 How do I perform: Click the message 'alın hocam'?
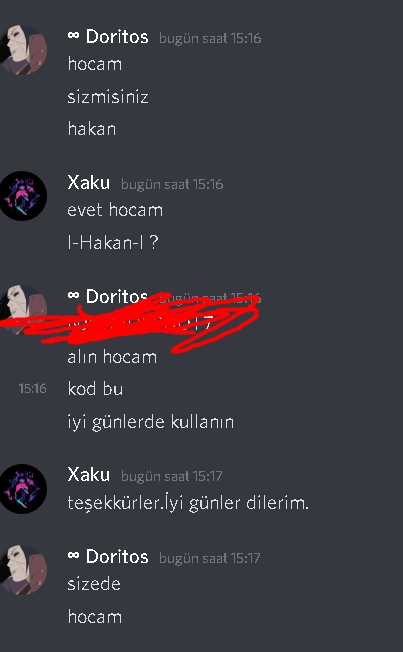(x=112, y=357)
